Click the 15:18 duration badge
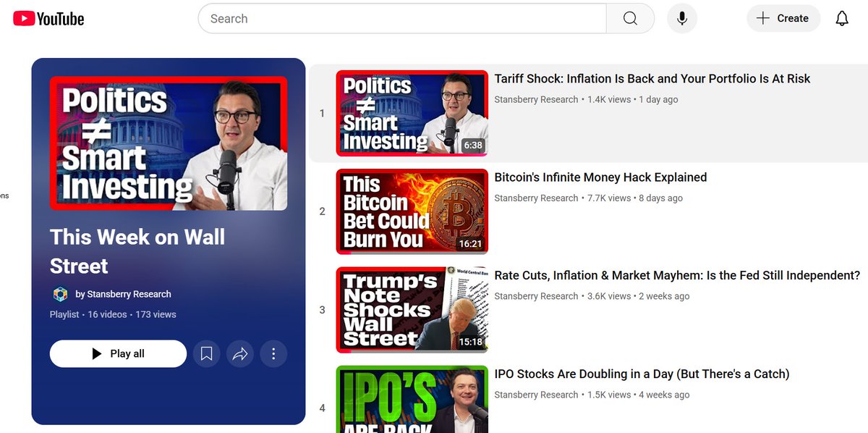 [x=470, y=342]
